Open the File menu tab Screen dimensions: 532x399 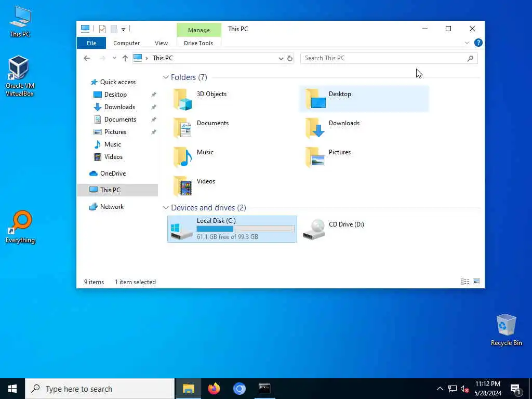91,43
